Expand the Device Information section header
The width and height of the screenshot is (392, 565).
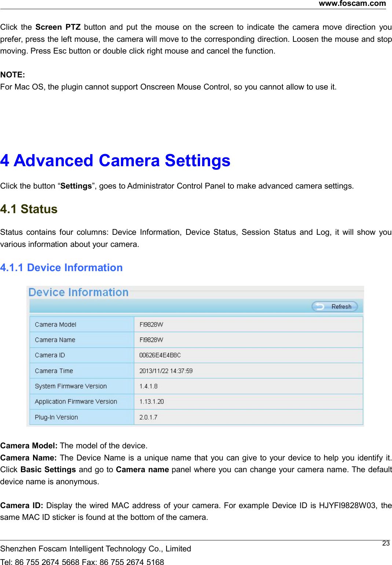77,292
